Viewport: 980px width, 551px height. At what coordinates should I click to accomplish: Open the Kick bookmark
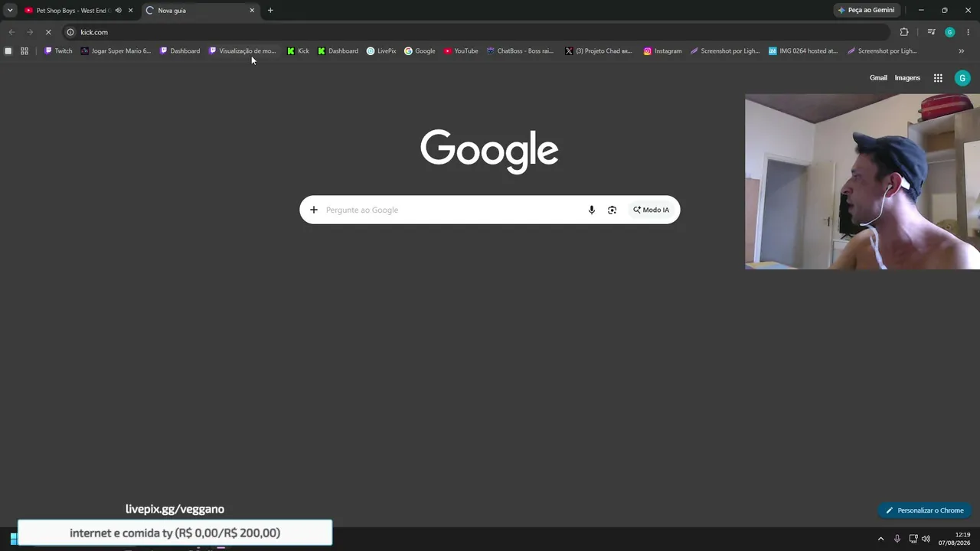point(299,51)
